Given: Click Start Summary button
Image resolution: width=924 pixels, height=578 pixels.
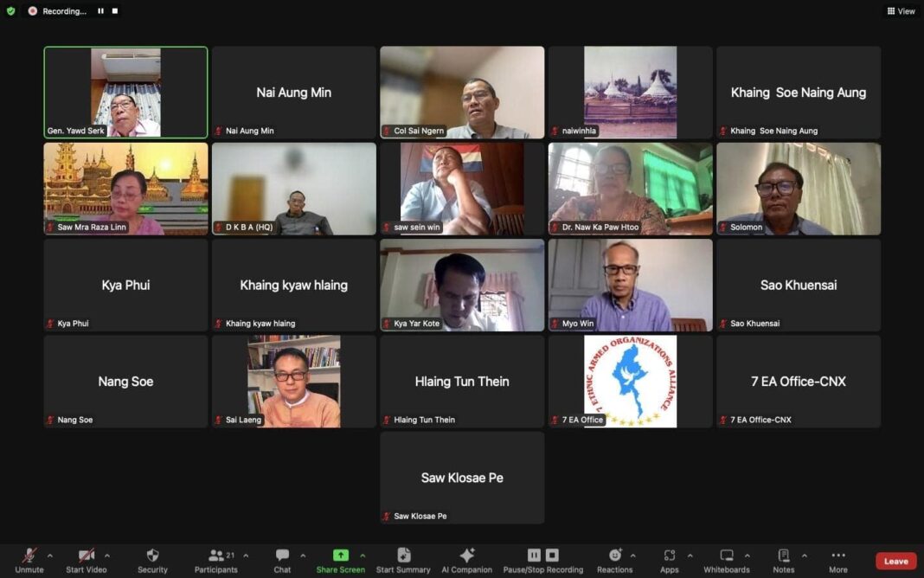Looking at the screenshot, I should [x=403, y=556].
